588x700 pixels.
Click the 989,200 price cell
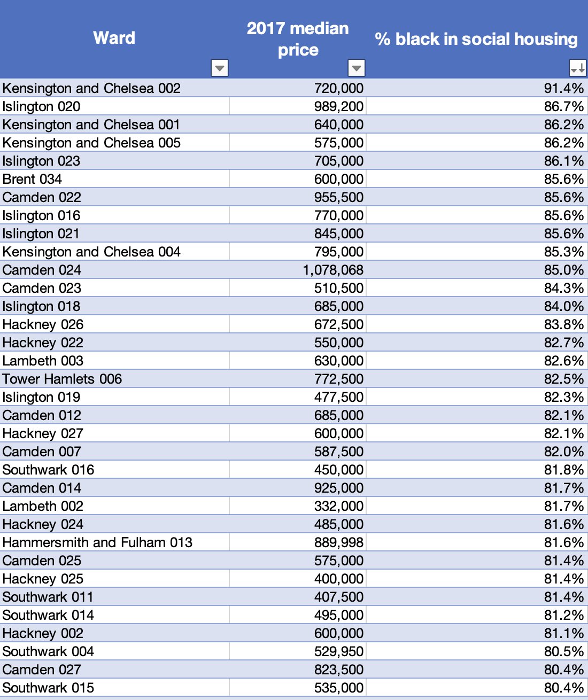pyautogui.click(x=298, y=106)
